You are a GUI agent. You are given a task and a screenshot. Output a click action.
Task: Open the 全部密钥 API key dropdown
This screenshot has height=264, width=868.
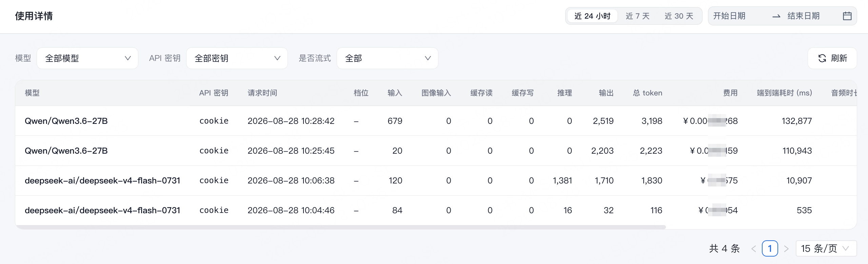coord(237,58)
